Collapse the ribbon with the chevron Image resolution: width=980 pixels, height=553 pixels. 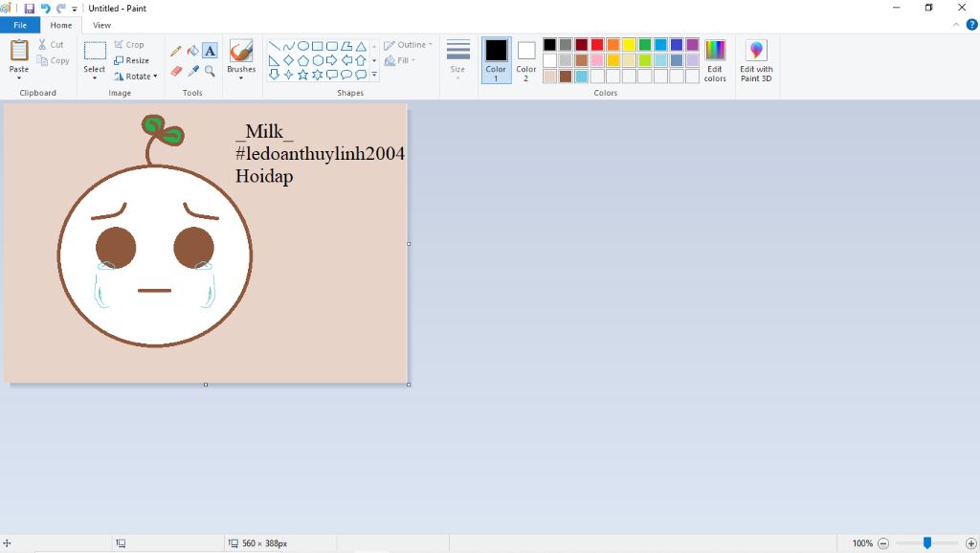(956, 25)
